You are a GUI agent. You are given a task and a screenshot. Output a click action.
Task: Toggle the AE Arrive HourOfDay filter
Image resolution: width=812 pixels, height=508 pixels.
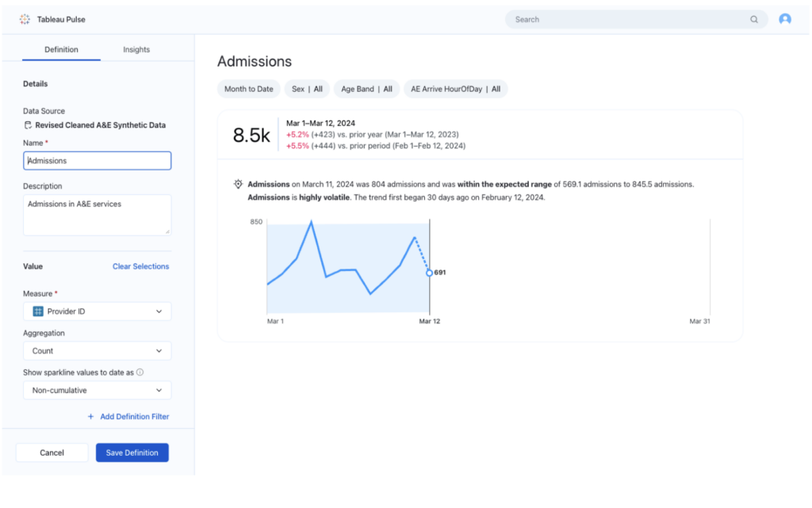pos(455,89)
